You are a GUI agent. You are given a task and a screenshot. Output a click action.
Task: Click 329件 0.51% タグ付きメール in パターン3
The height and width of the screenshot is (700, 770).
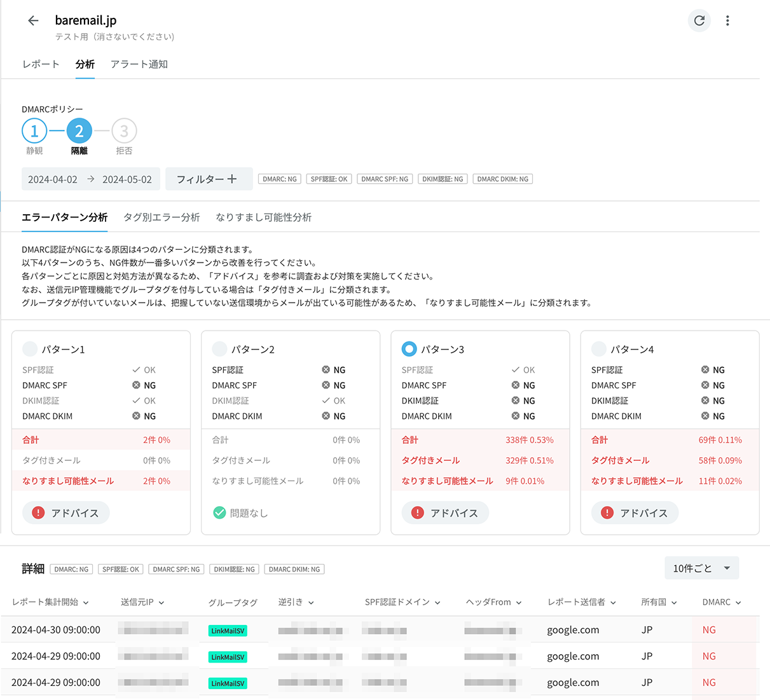point(530,460)
